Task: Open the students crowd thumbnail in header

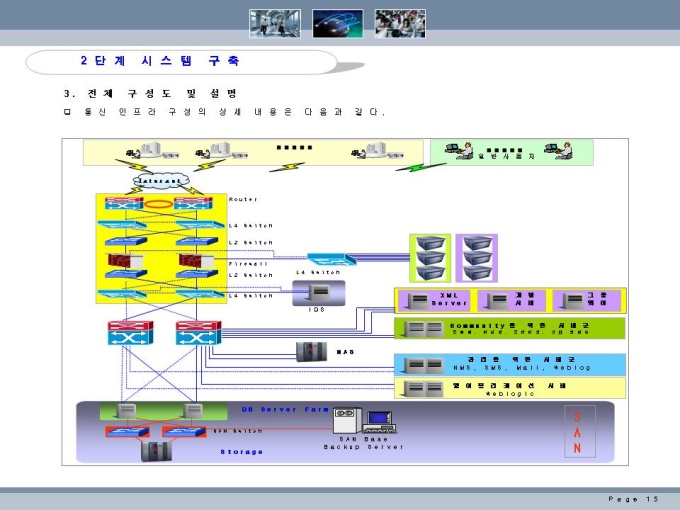Action: pos(400,23)
